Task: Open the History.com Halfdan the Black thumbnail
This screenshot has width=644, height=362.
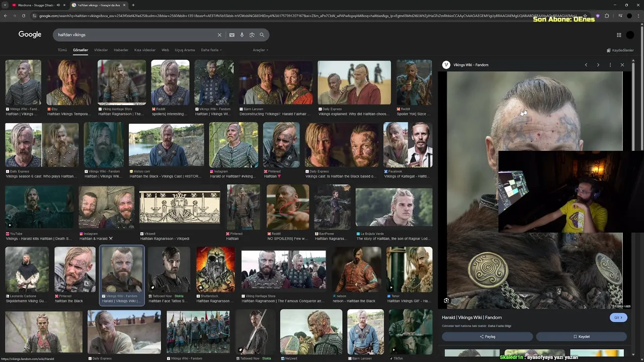Action: point(167,145)
